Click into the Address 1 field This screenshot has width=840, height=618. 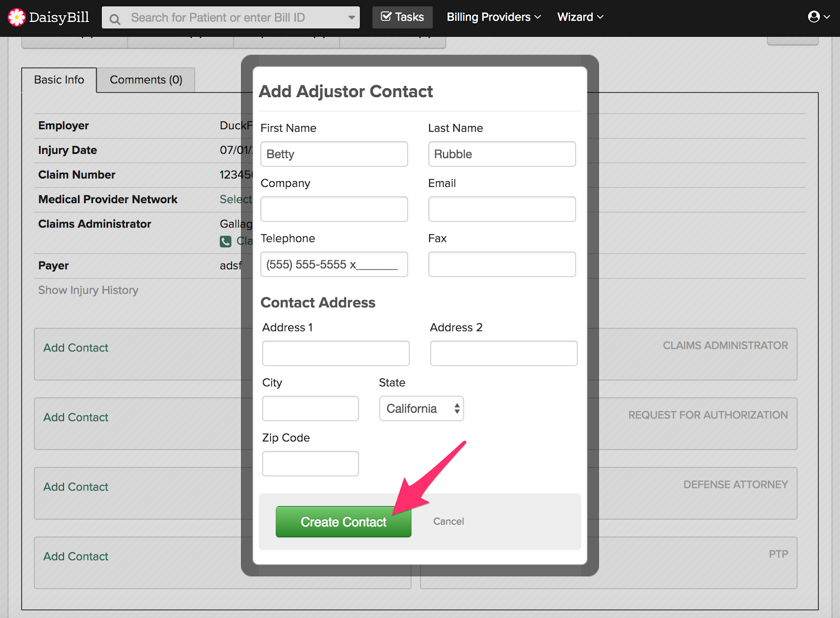336,353
